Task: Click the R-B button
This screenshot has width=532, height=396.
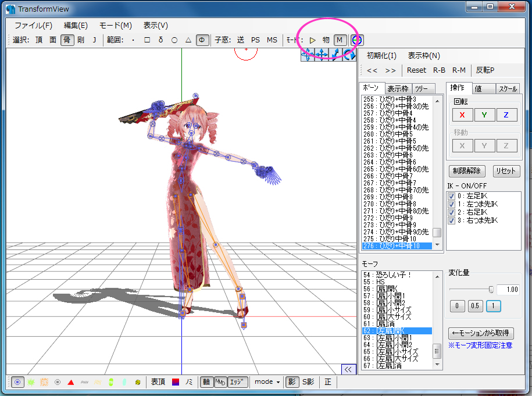Action: (x=439, y=70)
